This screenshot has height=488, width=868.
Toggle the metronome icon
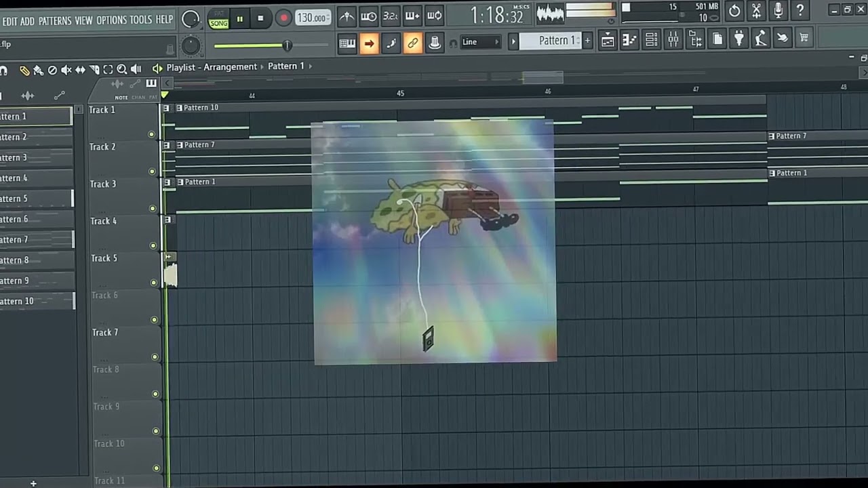pos(347,16)
